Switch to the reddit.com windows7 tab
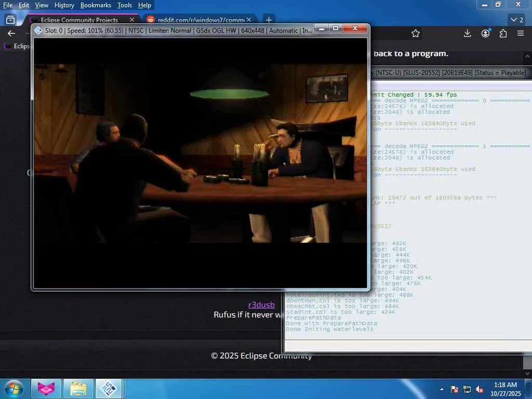The height and width of the screenshot is (399, 532). (201, 20)
